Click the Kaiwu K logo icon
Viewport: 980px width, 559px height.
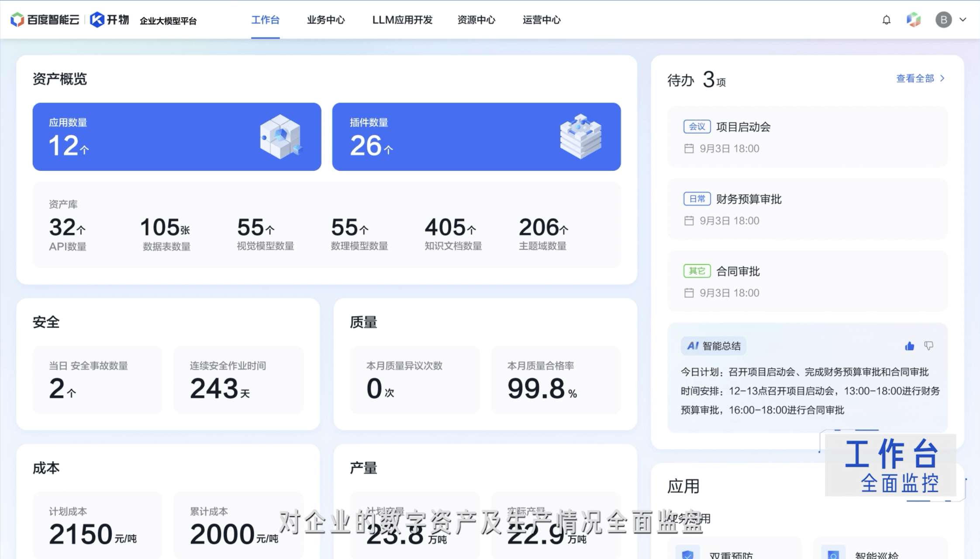[97, 20]
